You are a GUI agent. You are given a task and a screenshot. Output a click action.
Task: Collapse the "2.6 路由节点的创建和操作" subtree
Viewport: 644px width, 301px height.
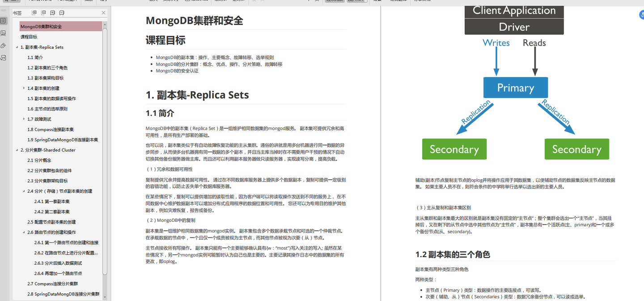[23, 232]
